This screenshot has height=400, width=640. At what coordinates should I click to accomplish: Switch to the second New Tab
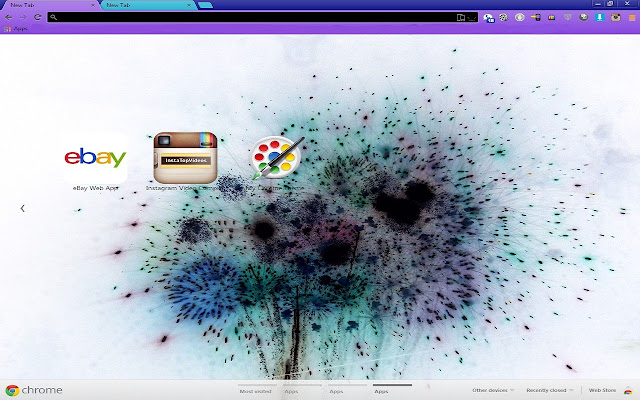147,5
